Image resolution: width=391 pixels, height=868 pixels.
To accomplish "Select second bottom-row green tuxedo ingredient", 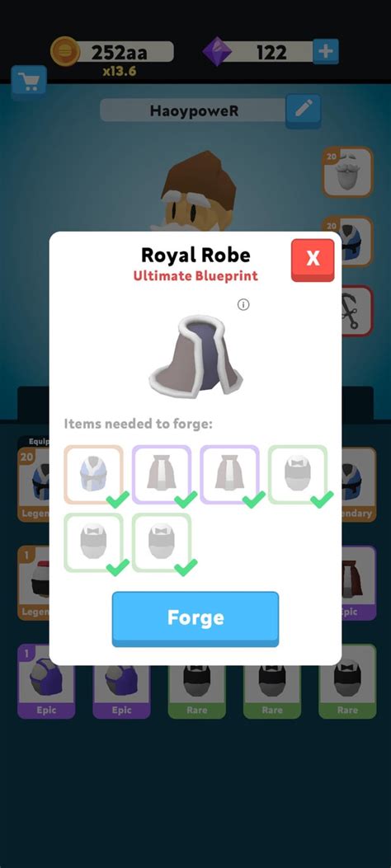I will pos(162,542).
